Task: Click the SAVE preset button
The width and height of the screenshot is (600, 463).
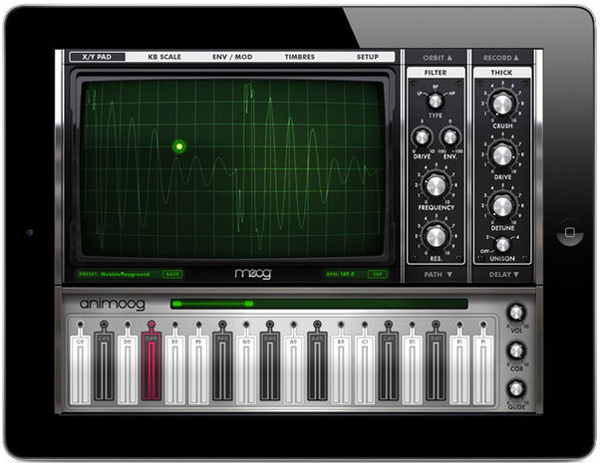Action: [173, 274]
